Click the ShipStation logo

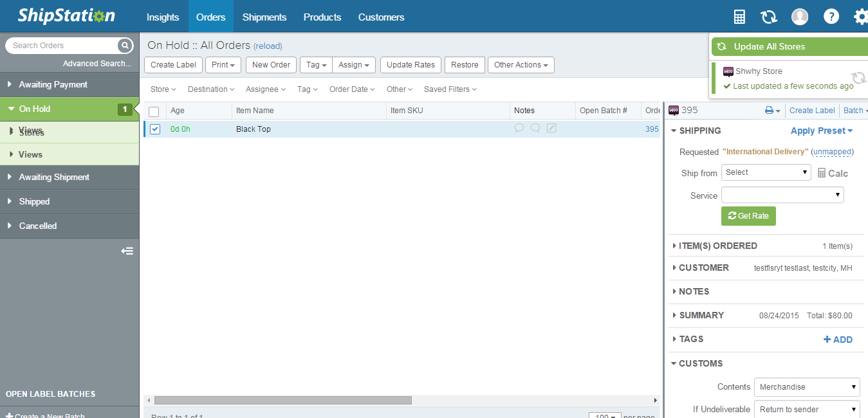click(x=66, y=16)
